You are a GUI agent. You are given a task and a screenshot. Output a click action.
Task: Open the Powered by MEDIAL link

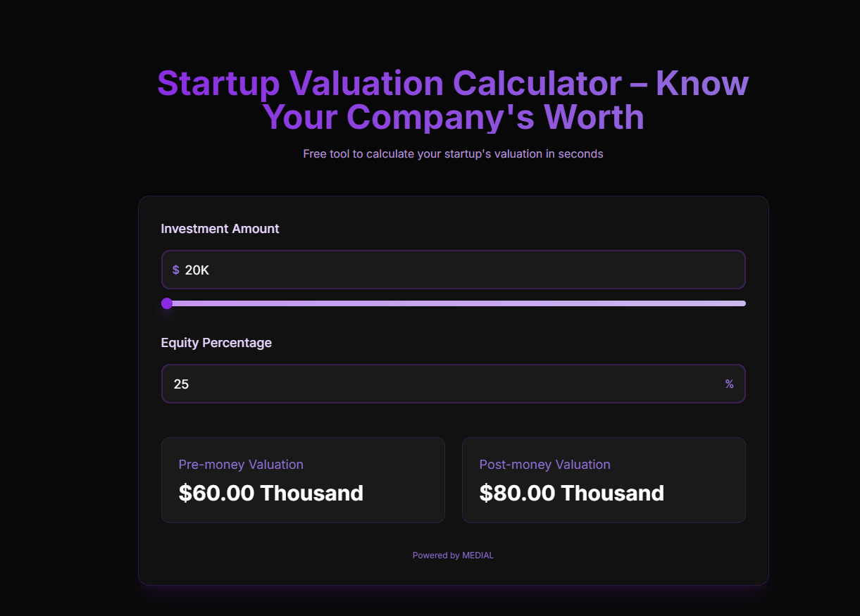click(x=453, y=555)
